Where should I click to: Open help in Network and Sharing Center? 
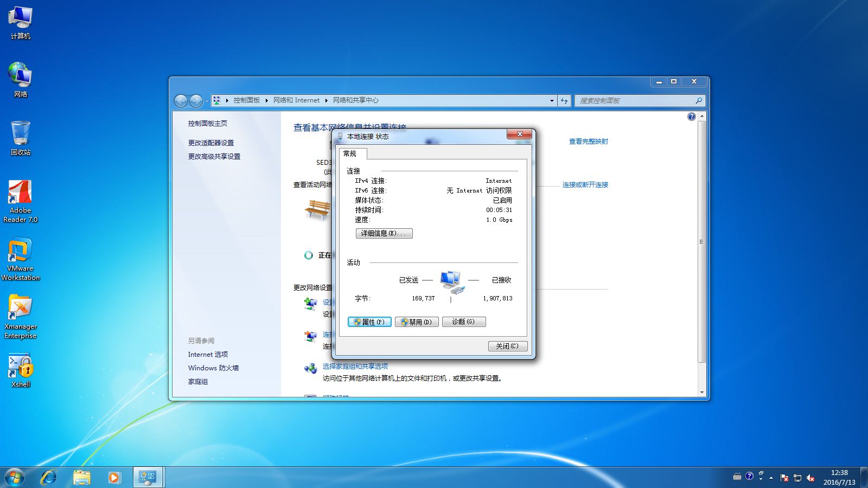tap(691, 117)
